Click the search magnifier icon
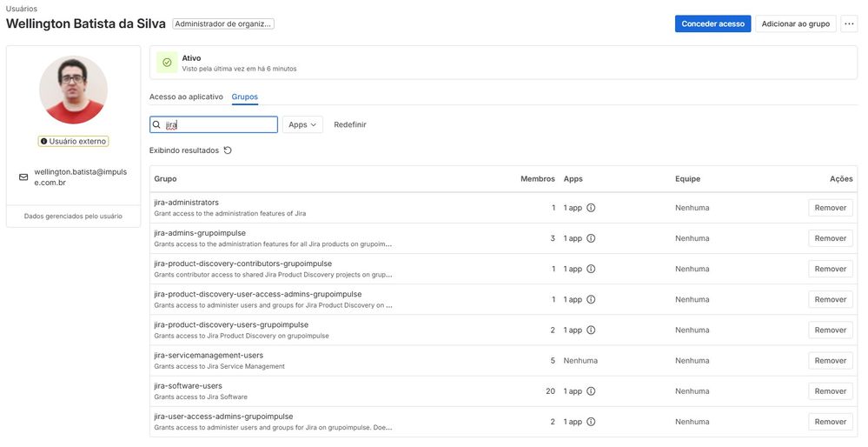Image resolution: width=868 pixels, height=447 pixels. [x=156, y=124]
